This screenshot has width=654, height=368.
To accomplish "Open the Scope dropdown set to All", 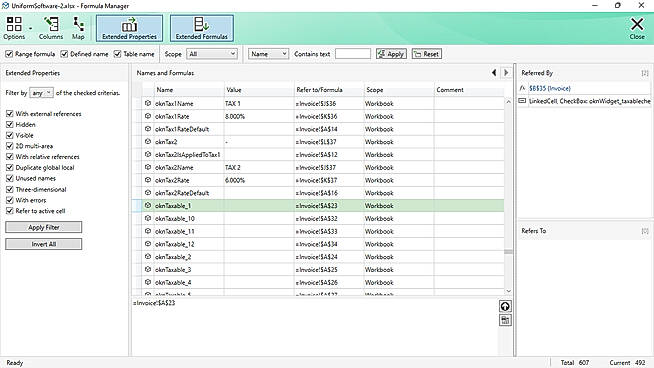I will point(212,54).
